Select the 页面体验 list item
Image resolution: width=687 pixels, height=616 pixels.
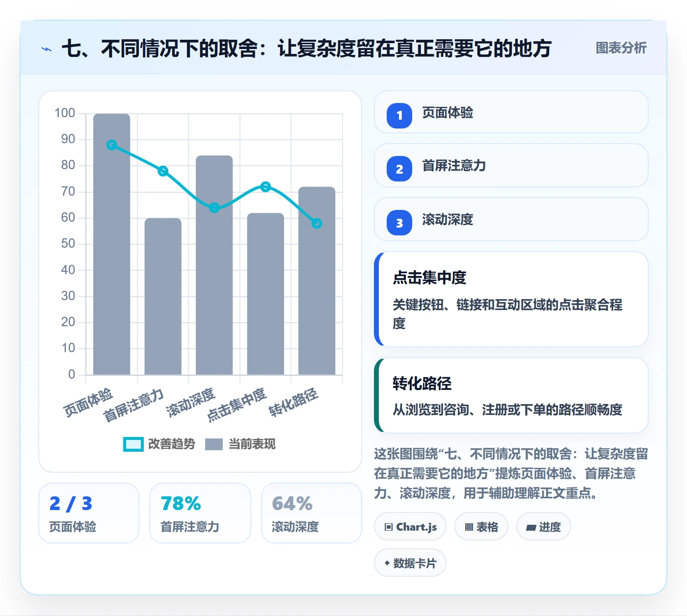tap(511, 112)
